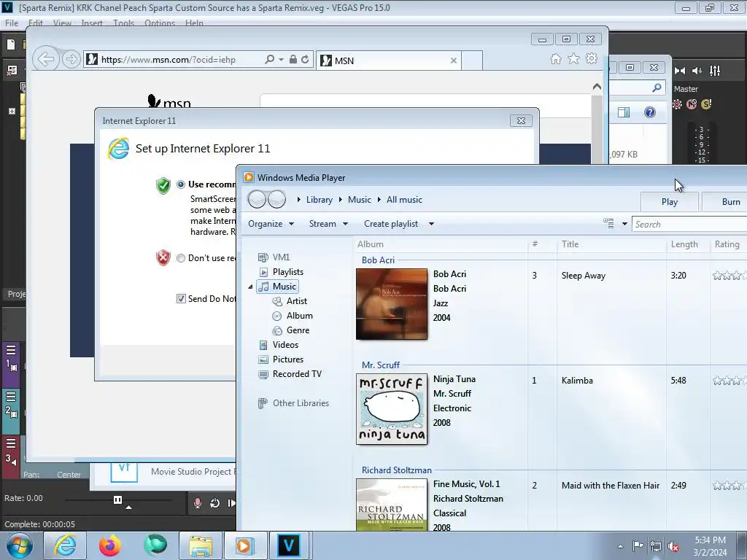The height and width of the screenshot is (560, 747).
Task: Click the microphone record icon in VEGAS
Action: tap(197, 503)
